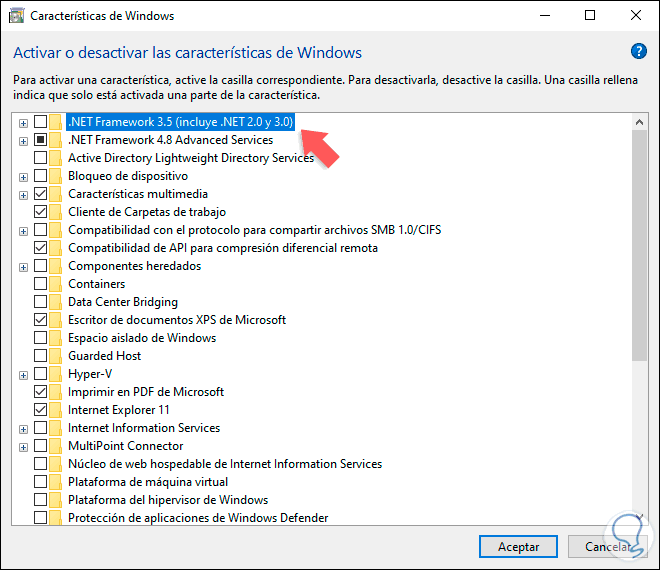Uncheck Internet Explorer 11 checkbox
Screen dimensions: 660x570
point(40,410)
